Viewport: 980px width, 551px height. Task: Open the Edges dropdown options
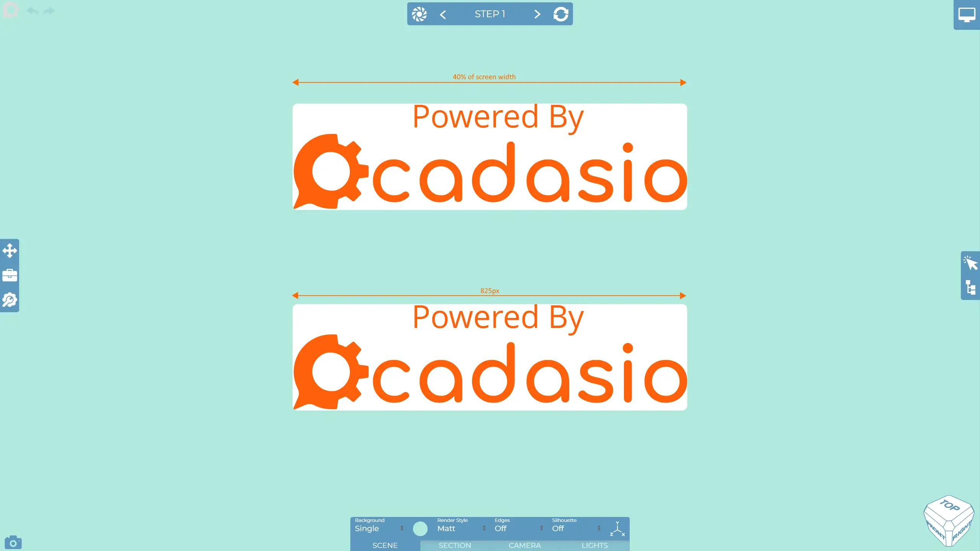541,528
